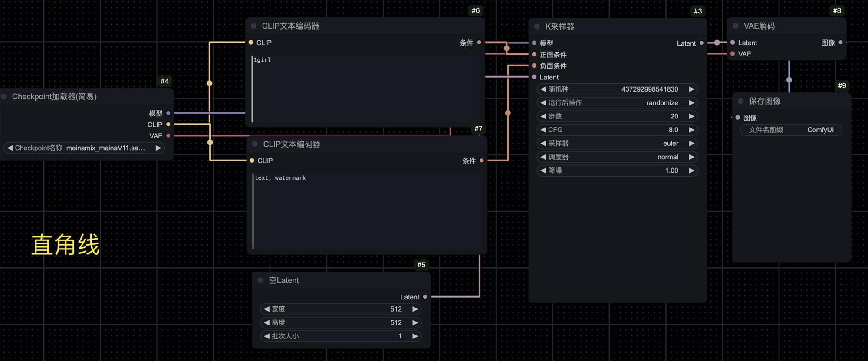Click the VAE output port on Checkpoint loader
868x361 pixels.
168,136
